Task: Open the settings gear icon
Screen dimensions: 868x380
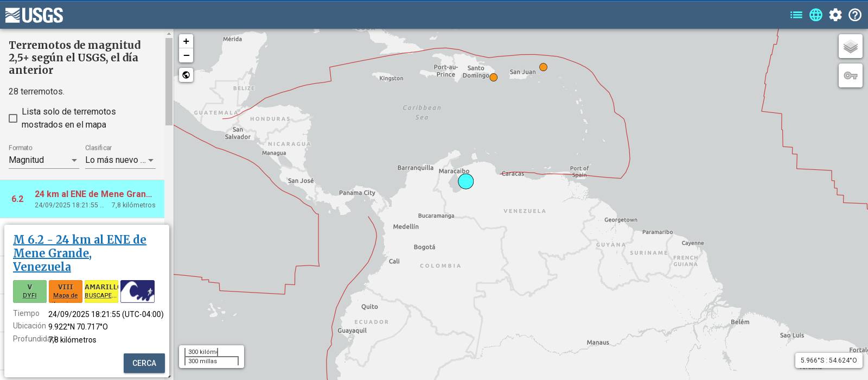Action: click(x=835, y=15)
